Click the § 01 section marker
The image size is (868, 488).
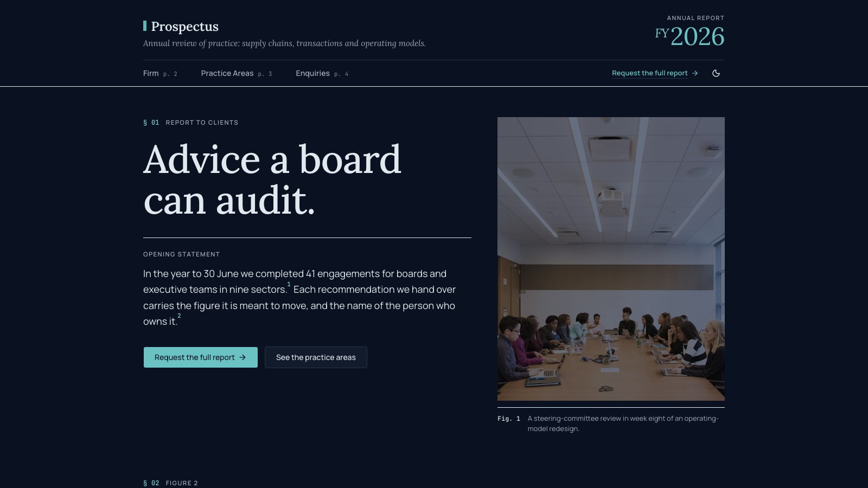[151, 123]
